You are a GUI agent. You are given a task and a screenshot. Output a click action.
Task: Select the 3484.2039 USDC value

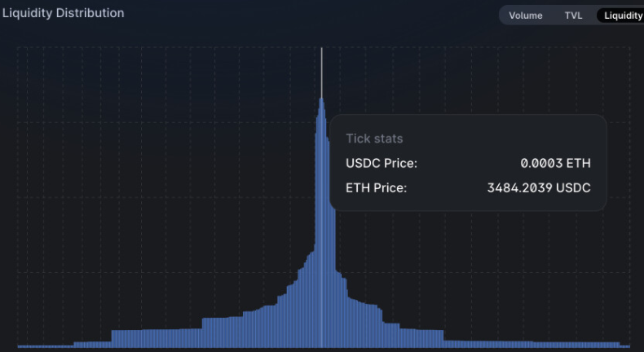tap(539, 187)
